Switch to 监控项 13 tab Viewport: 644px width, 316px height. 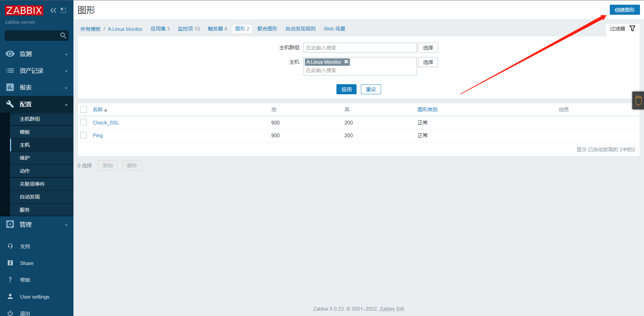coord(189,29)
